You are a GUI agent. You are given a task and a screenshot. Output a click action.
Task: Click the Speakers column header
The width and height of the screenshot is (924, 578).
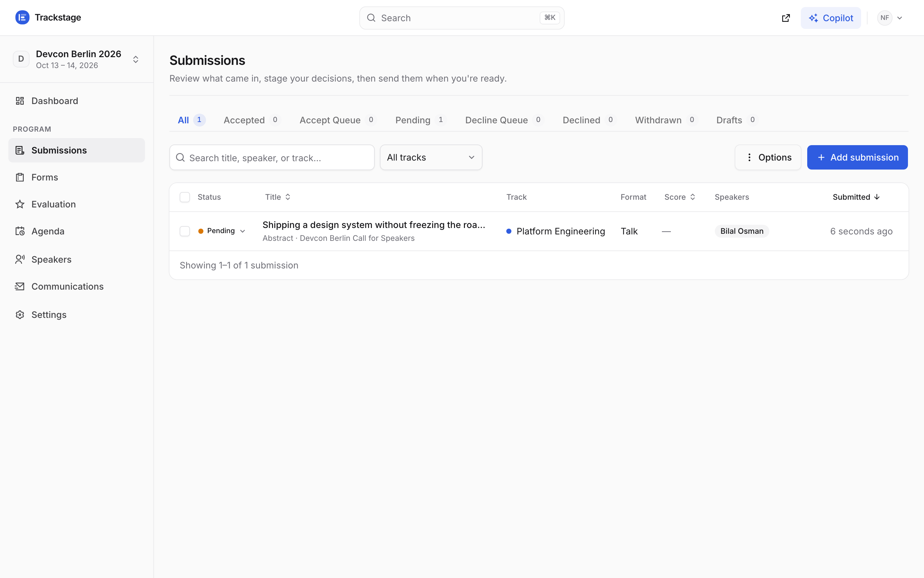click(x=732, y=197)
